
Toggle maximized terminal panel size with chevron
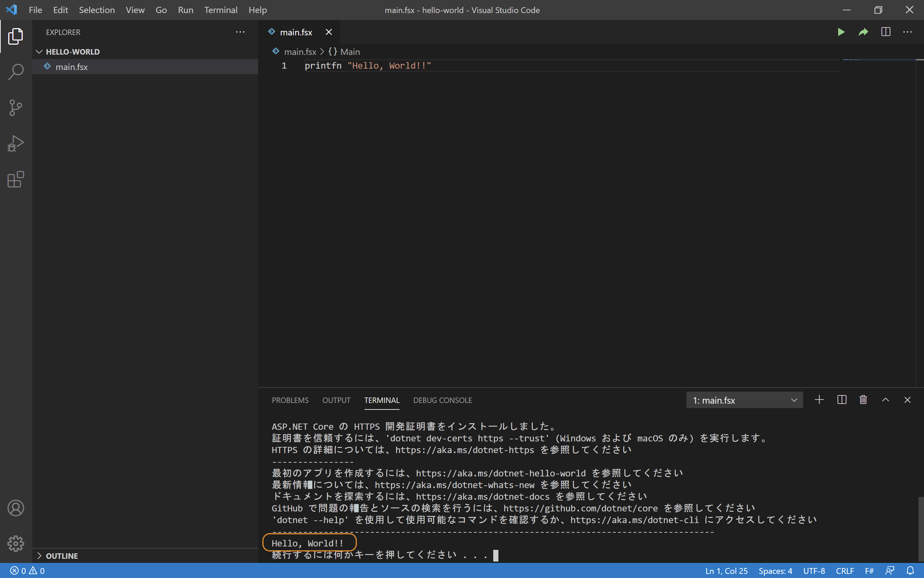tap(885, 400)
